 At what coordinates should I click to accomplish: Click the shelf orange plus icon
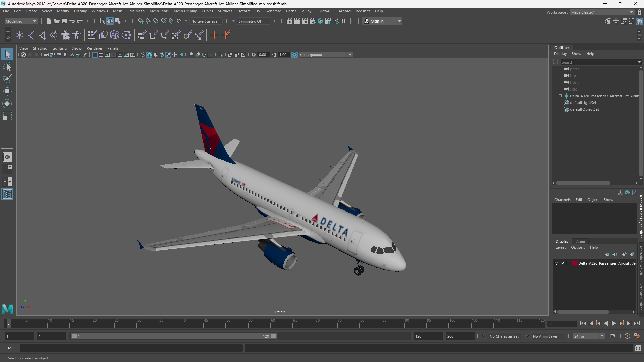coord(214,35)
